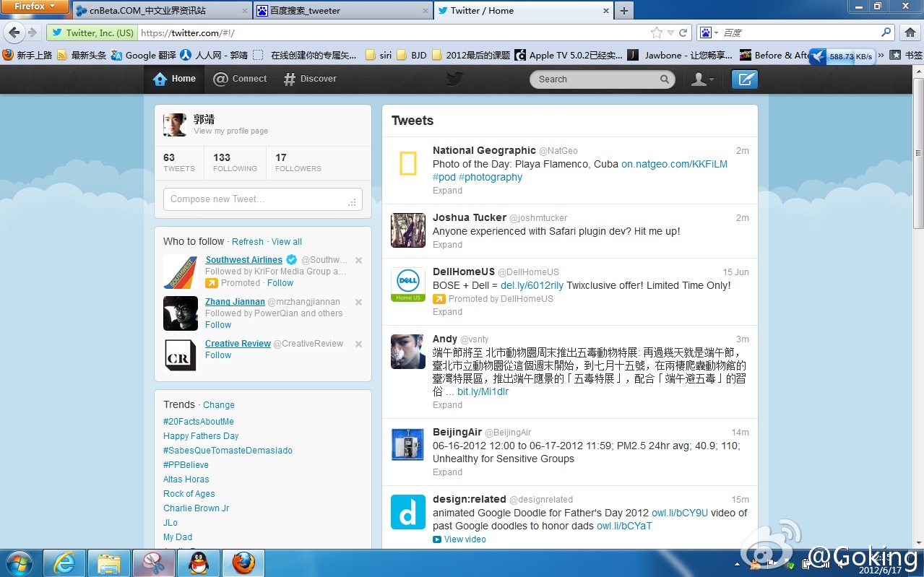Expand the Joshua Tucker tweet

(x=447, y=245)
